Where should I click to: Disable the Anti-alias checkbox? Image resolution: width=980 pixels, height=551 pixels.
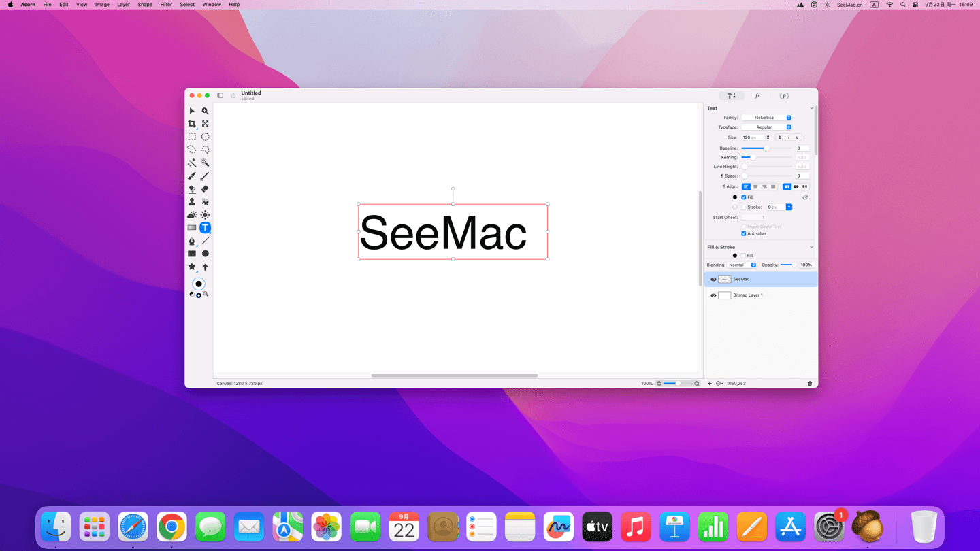coord(744,233)
